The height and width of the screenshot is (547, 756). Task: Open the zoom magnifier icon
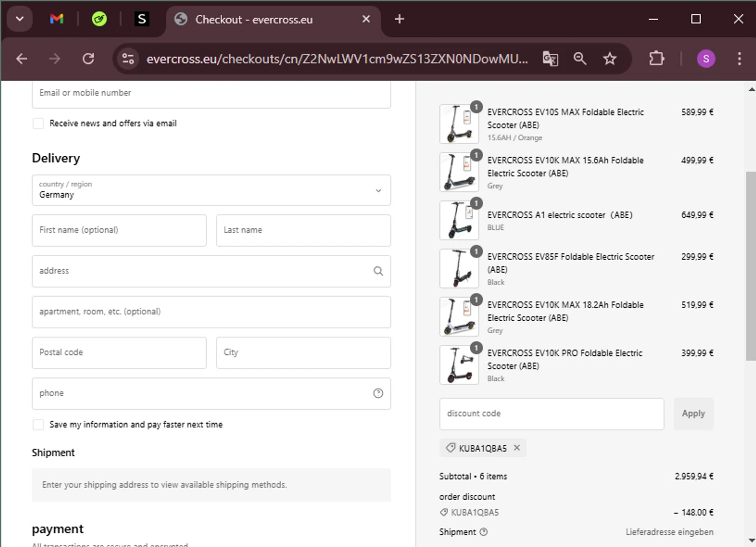coord(580,59)
